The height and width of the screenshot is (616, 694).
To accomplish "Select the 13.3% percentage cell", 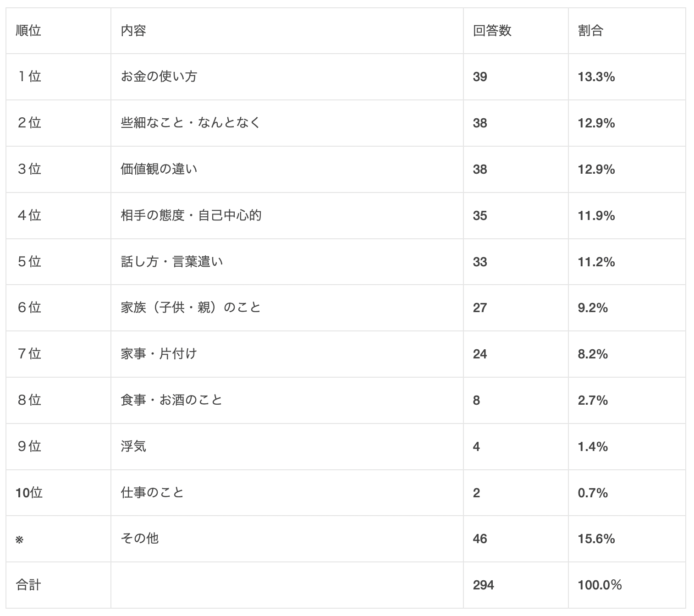I will click(596, 77).
